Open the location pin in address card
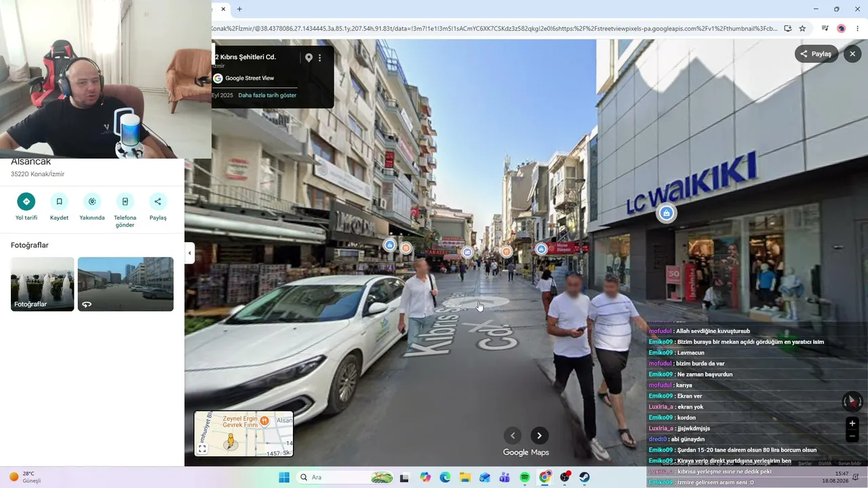Viewport: 868px width, 488px height. click(x=309, y=58)
